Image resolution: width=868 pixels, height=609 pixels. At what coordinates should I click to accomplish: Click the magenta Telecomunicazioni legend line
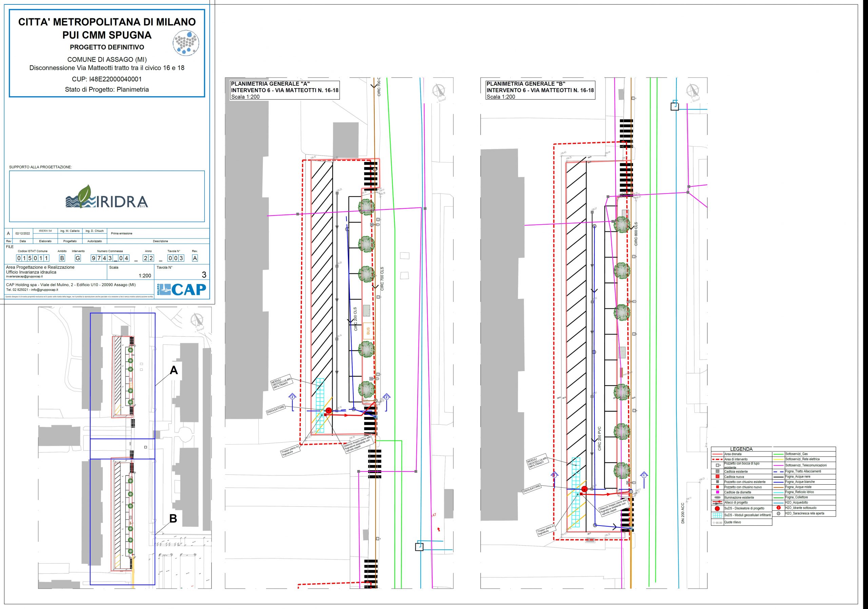tap(778, 465)
